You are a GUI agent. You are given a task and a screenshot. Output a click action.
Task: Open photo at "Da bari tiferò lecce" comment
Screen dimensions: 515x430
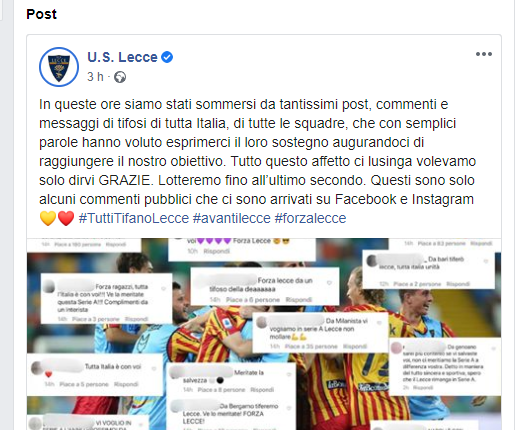click(x=428, y=269)
